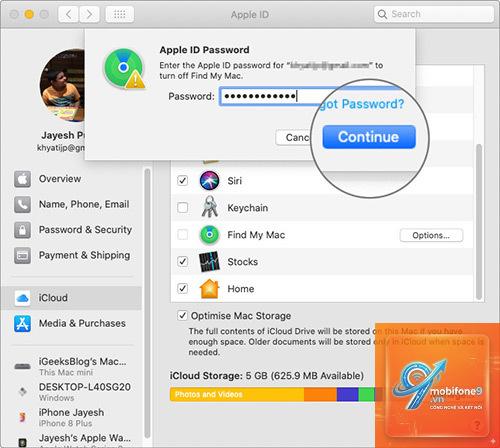Select DESKTOP-L40SG20 Windows device
Viewport: 500px width, 448px height.
click(71, 392)
